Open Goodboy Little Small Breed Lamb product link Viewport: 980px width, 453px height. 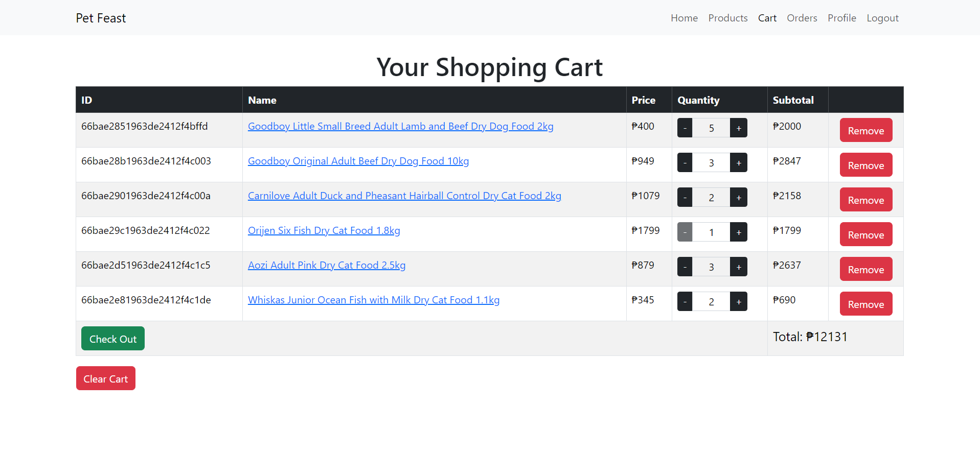pos(400,126)
